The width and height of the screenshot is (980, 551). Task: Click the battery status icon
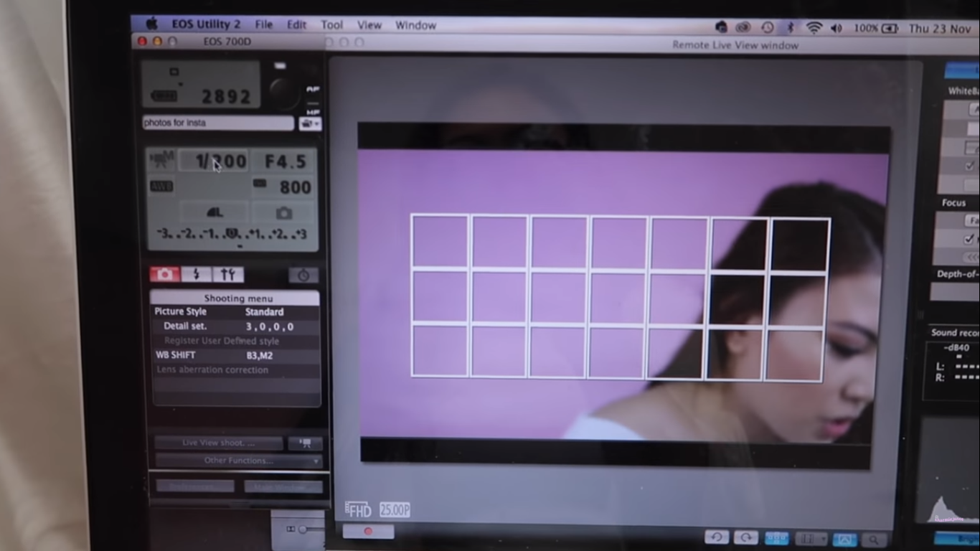[x=890, y=29]
